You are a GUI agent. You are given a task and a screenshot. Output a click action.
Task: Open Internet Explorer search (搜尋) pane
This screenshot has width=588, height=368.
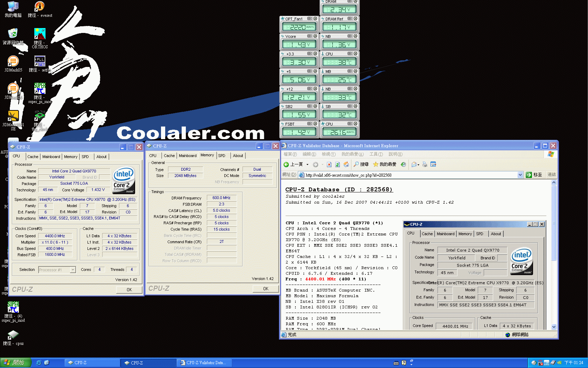pos(361,164)
